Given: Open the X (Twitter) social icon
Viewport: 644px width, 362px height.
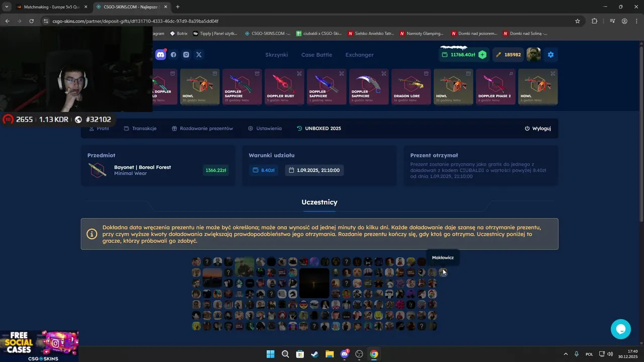Looking at the screenshot, I should 199,55.
